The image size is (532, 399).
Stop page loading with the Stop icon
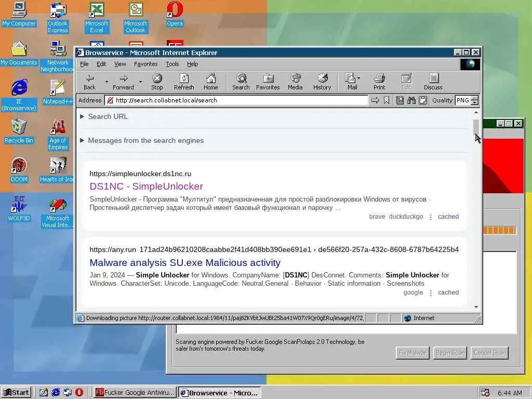pos(157,82)
